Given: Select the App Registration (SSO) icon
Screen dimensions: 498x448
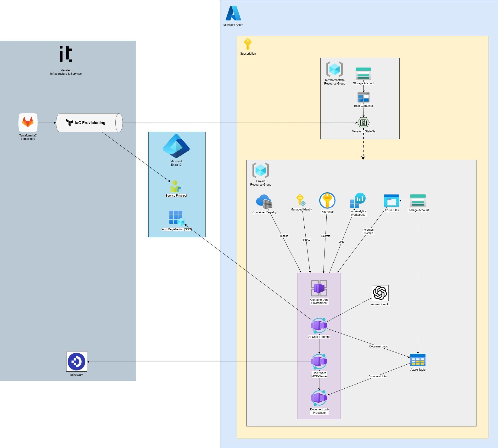Looking at the screenshot, I should point(177,218).
